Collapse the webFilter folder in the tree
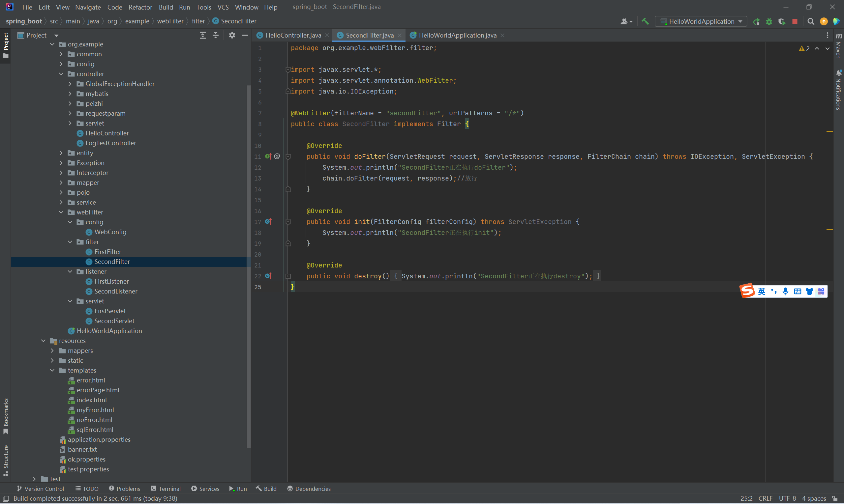 tap(61, 212)
